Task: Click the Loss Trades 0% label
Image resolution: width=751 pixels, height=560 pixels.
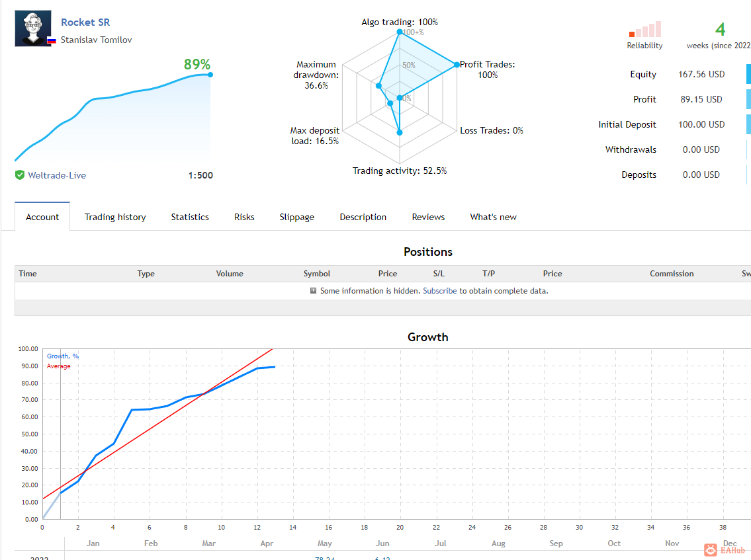Action: [x=492, y=130]
